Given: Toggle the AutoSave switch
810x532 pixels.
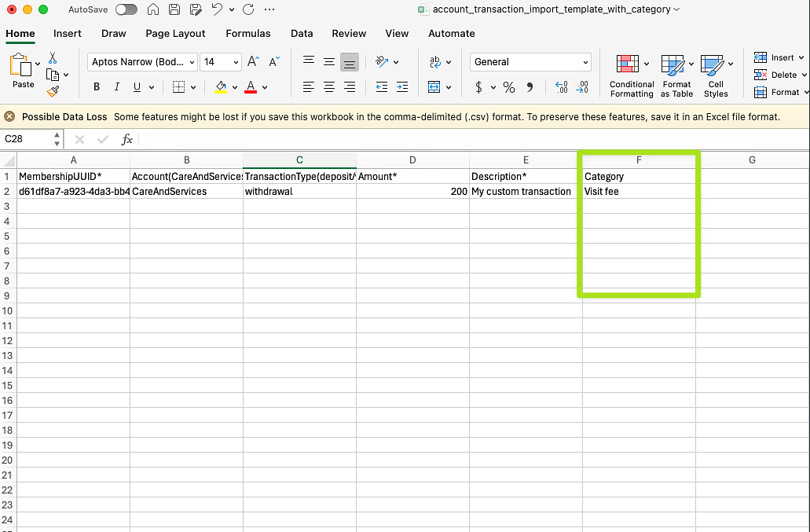Looking at the screenshot, I should [126, 9].
